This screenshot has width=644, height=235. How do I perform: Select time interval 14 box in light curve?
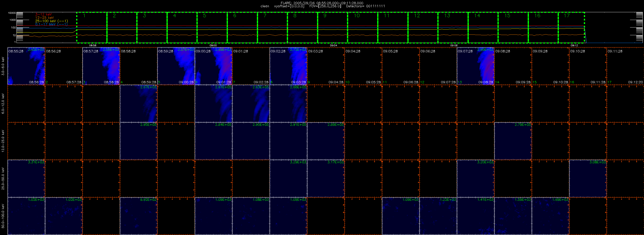click(x=483, y=27)
